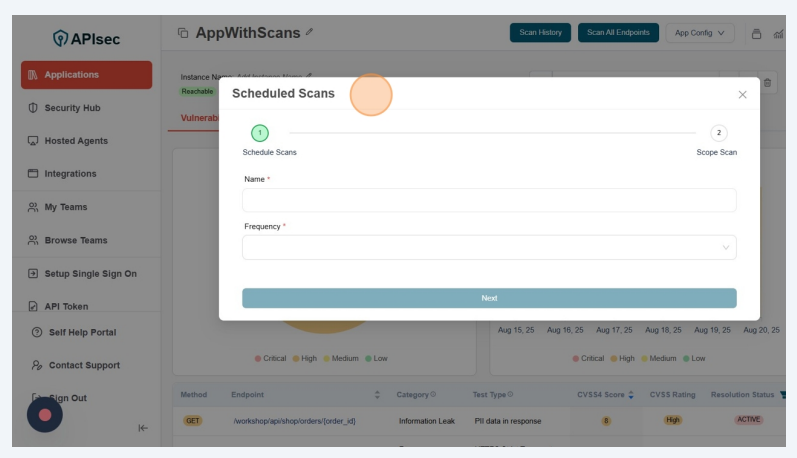Toggle the High legend item in right chart
The width and height of the screenshot is (797, 458).
621,358
